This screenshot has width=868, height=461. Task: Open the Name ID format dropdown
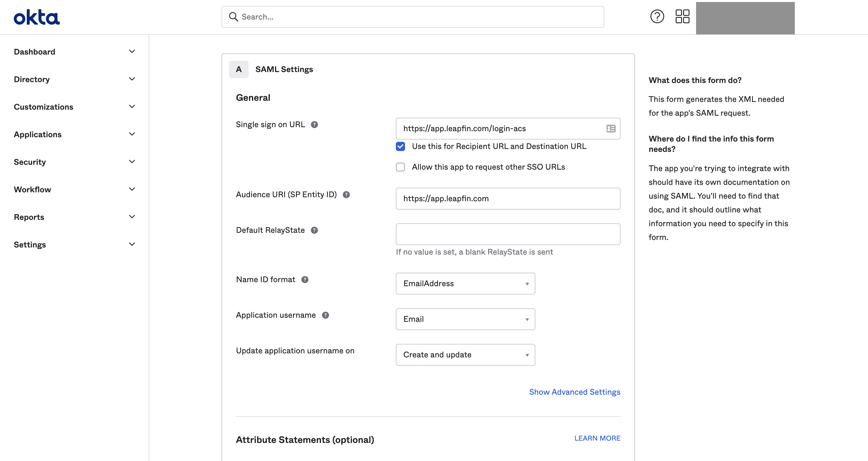point(465,284)
